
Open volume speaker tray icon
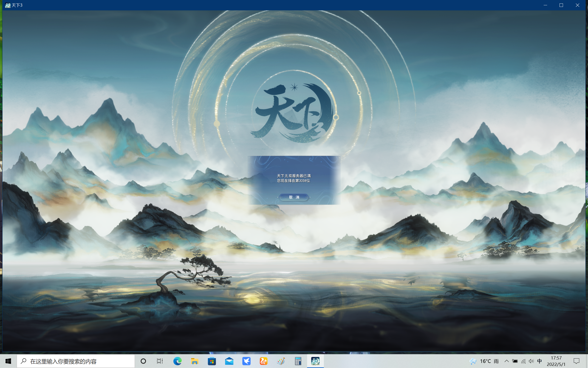531,361
